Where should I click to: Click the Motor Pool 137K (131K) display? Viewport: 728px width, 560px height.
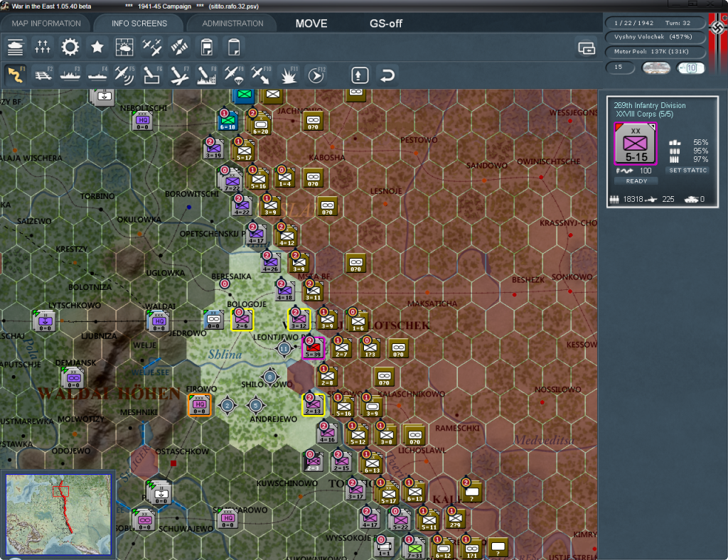click(654, 51)
